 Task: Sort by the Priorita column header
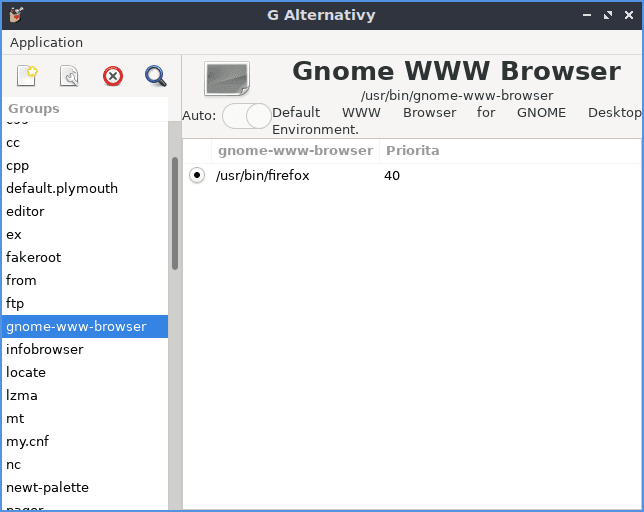(x=510, y=151)
